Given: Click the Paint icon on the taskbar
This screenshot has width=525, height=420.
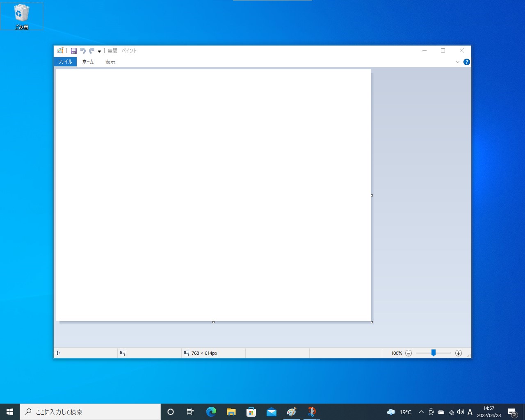Looking at the screenshot, I should (x=292, y=411).
